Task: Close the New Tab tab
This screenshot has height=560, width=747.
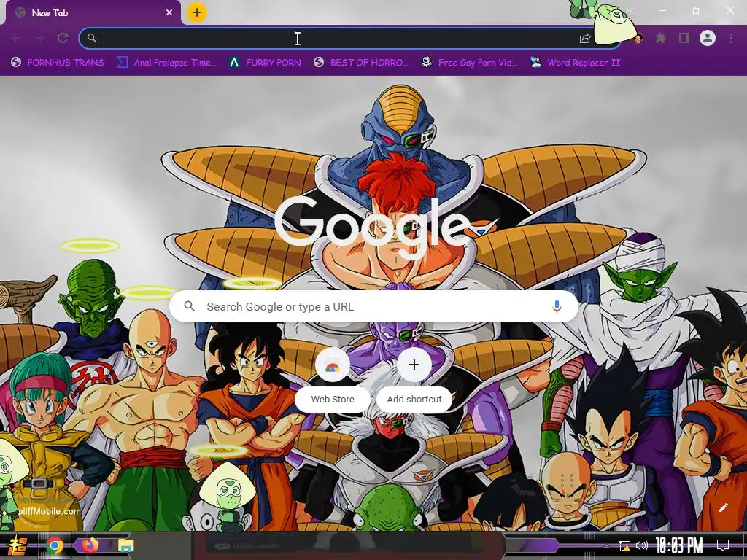Action: click(x=169, y=13)
